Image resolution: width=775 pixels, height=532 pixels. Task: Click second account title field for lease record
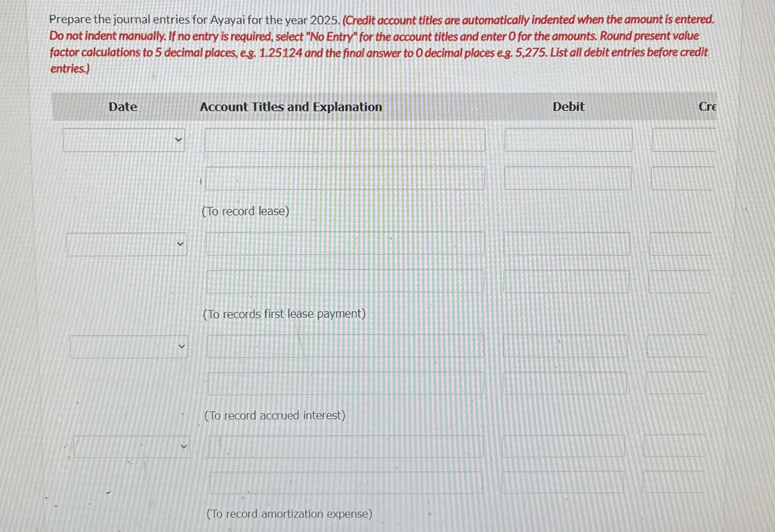(x=345, y=178)
